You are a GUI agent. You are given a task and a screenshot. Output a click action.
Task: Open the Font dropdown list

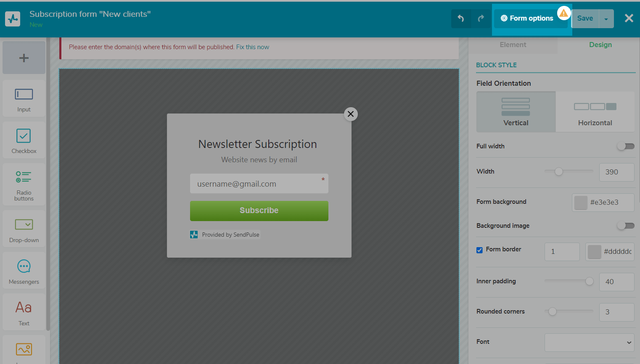(589, 343)
